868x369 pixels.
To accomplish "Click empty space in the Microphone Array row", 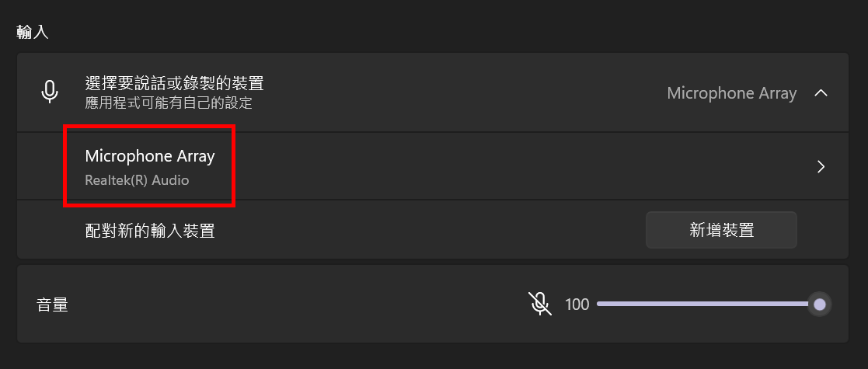I will click(498, 166).
